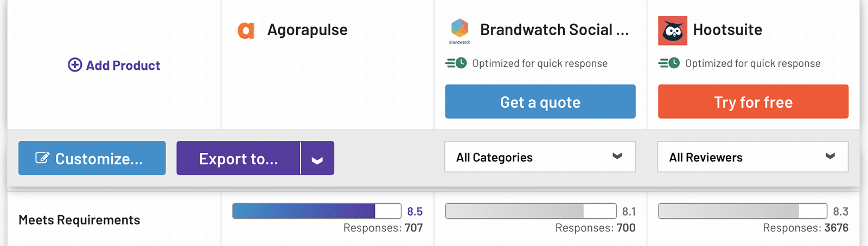Click the Export to button
868x246 pixels.
238,159
